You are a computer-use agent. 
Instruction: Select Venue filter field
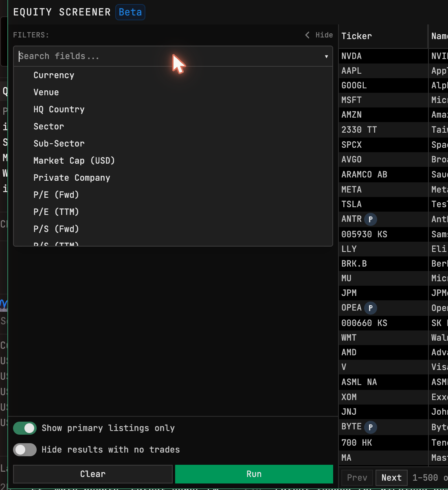tap(173, 92)
